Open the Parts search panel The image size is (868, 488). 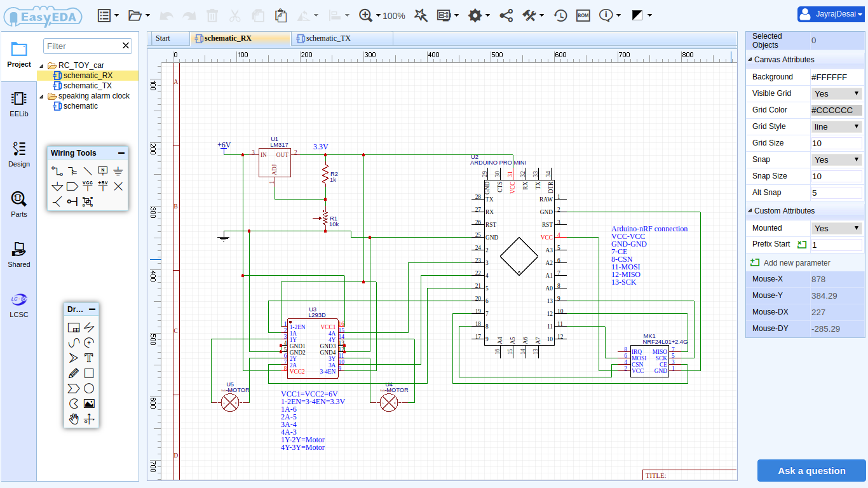[19, 205]
